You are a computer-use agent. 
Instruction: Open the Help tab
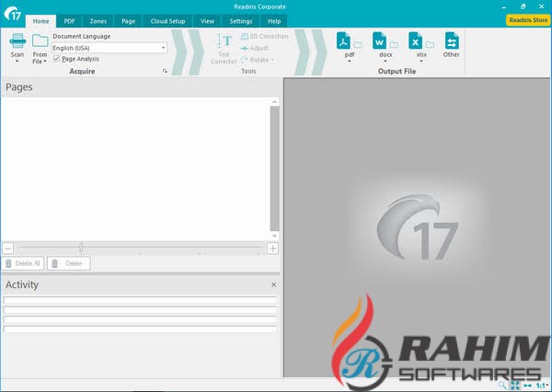pos(274,21)
